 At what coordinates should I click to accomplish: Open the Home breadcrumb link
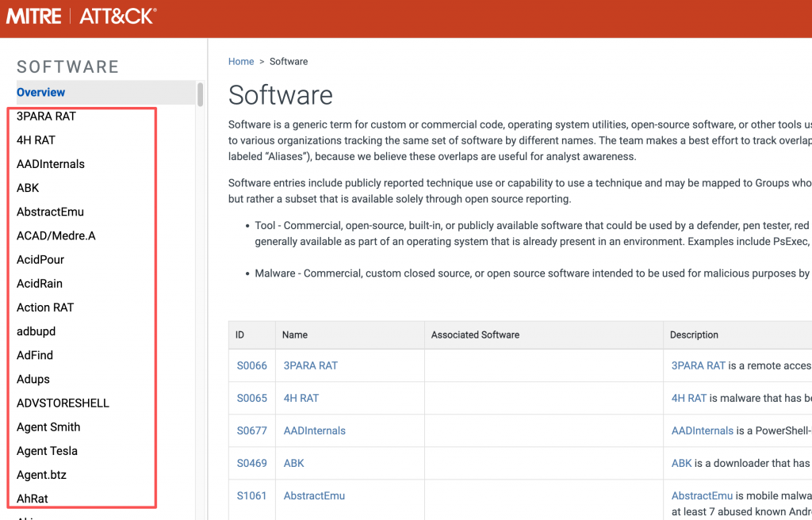coord(241,61)
